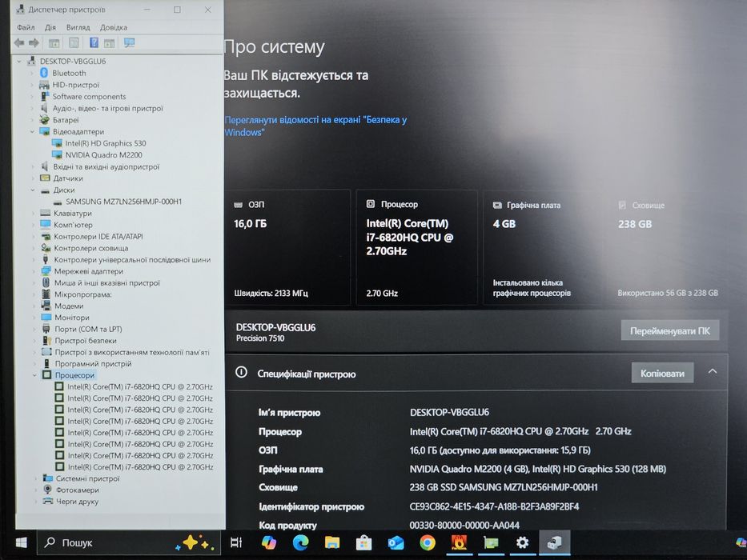Select the Аудіо-, відео- та ігрові пристрої item
The image size is (747, 560).
point(107,108)
